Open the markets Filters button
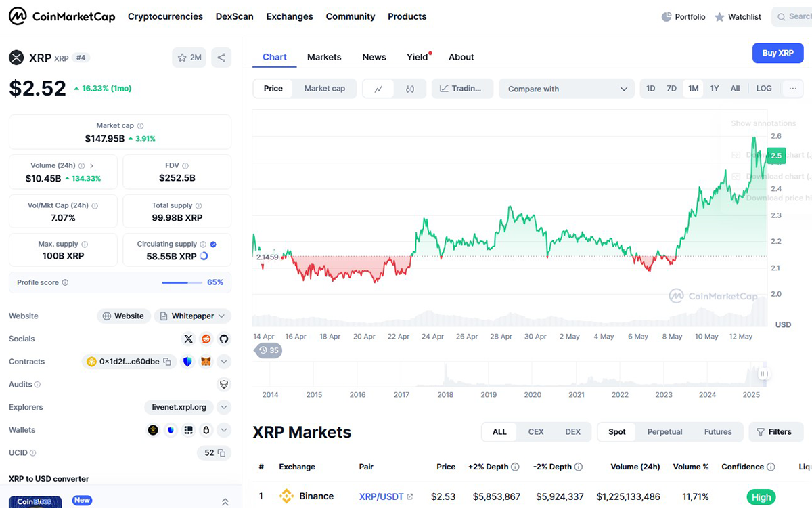This screenshot has width=812, height=508. 775,431
